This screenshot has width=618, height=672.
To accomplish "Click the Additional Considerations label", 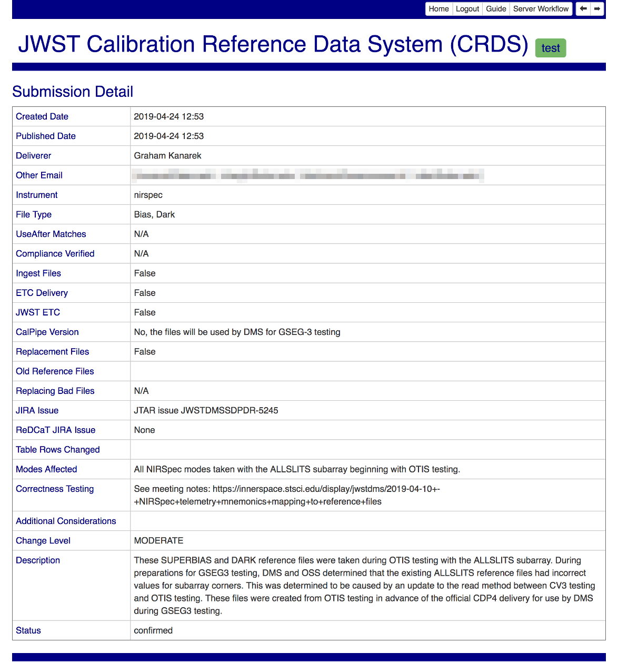I will click(66, 521).
